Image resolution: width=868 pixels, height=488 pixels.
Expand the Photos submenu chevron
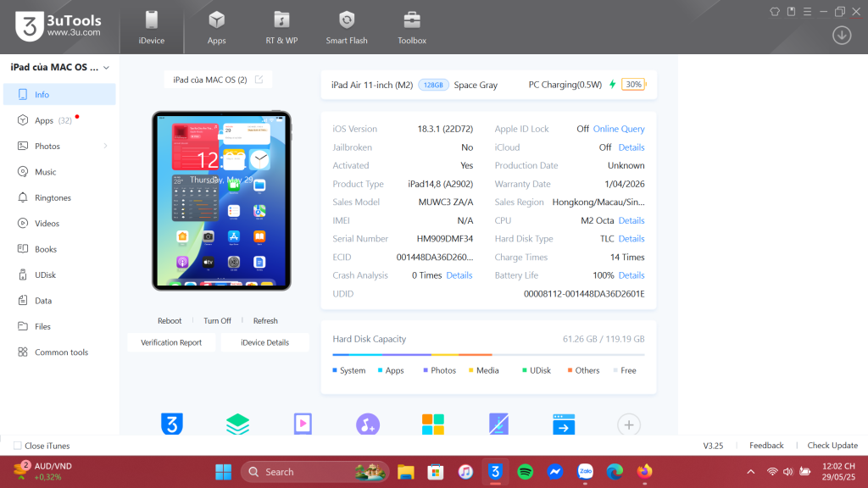[x=105, y=146]
